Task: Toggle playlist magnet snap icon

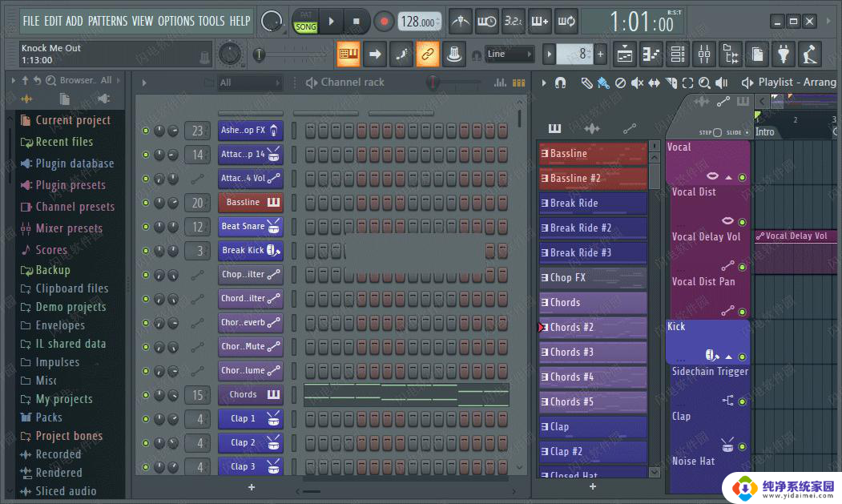Action: [560, 83]
